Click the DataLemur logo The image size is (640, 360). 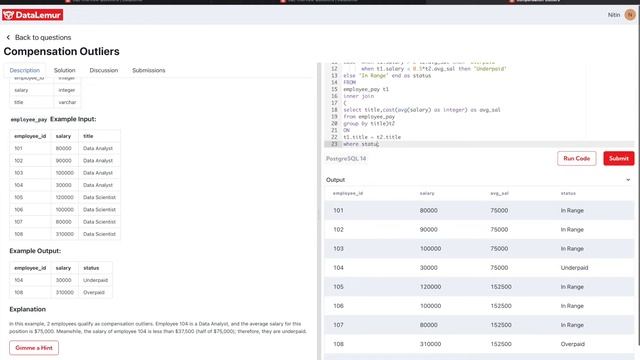pyautogui.click(x=33, y=15)
